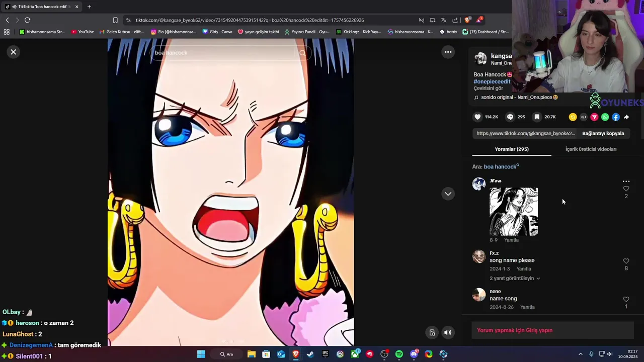Bookmark this page with the address bar icon

[115, 20]
